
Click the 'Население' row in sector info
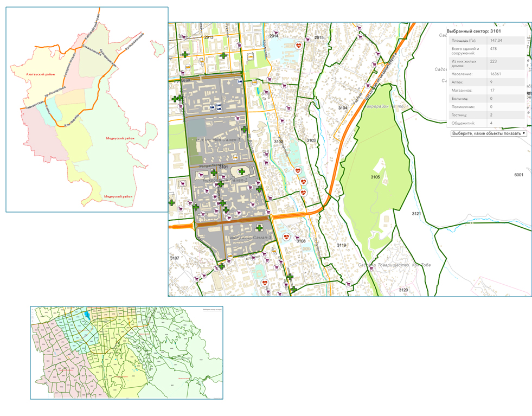(486, 74)
